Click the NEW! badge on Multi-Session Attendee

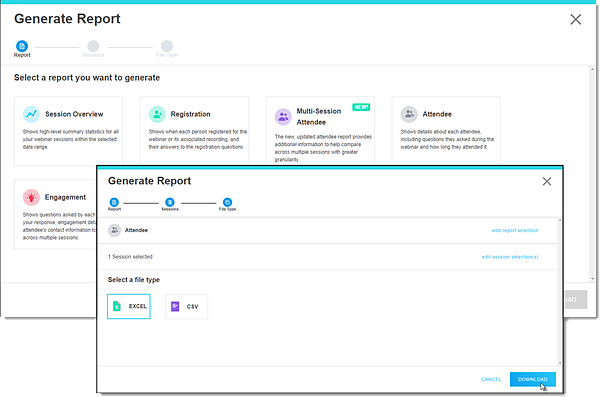361,107
